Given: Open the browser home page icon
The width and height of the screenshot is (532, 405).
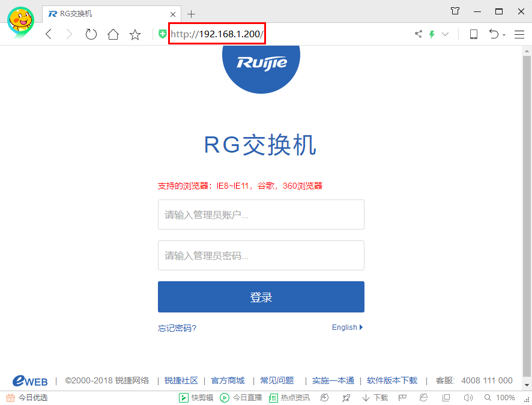Looking at the screenshot, I should tap(113, 34).
